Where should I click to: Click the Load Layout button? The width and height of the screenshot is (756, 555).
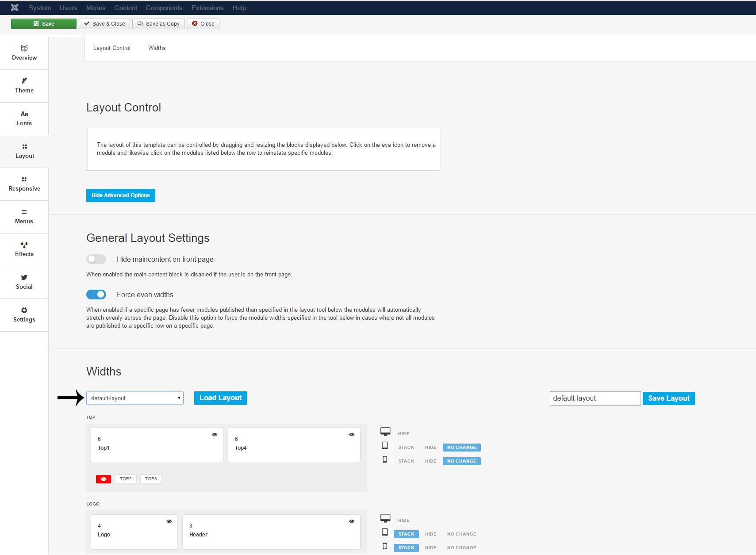220,398
